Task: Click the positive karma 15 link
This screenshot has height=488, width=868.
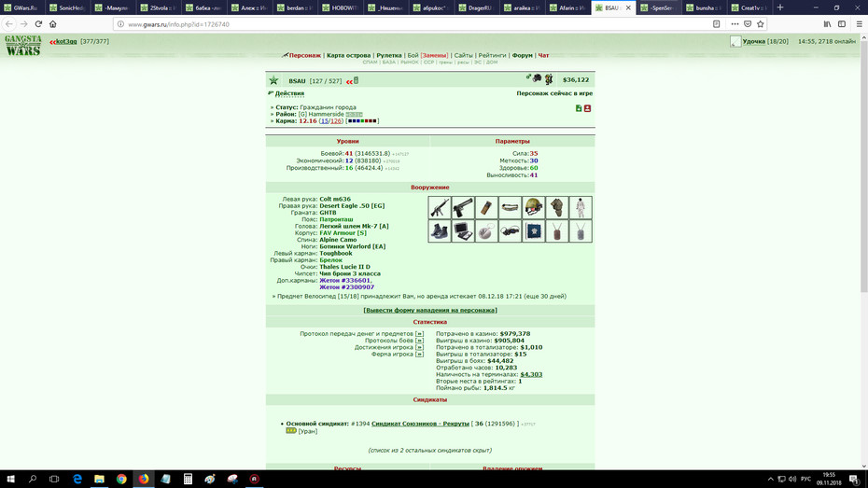Action: 325,120
